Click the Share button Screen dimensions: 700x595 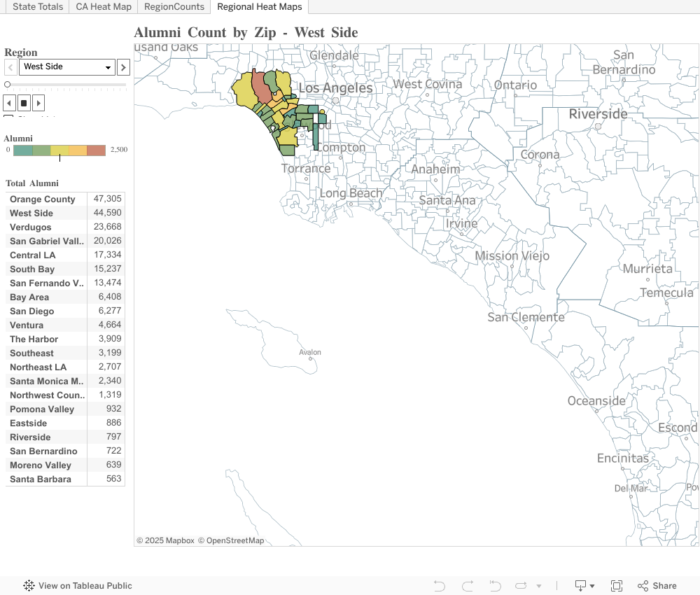(657, 586)
